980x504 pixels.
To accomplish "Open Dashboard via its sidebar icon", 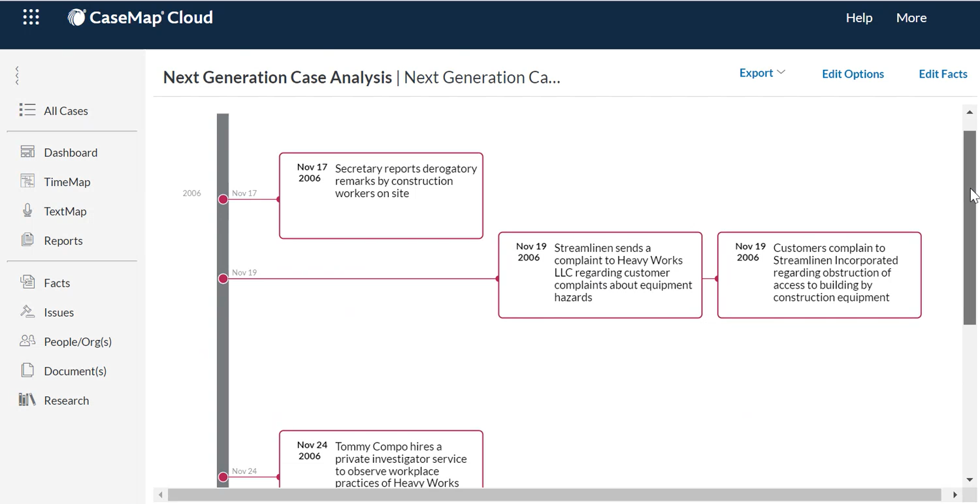I will 27,152.
